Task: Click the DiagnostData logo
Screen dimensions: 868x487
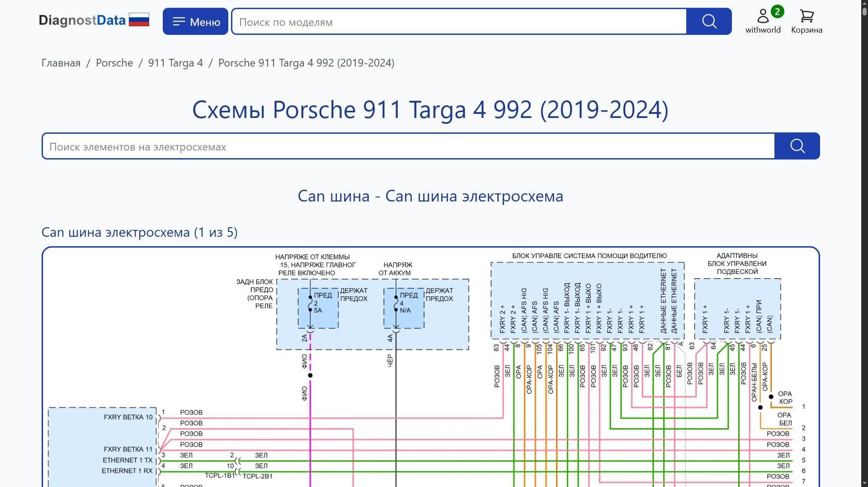Action: coord(82,20)
